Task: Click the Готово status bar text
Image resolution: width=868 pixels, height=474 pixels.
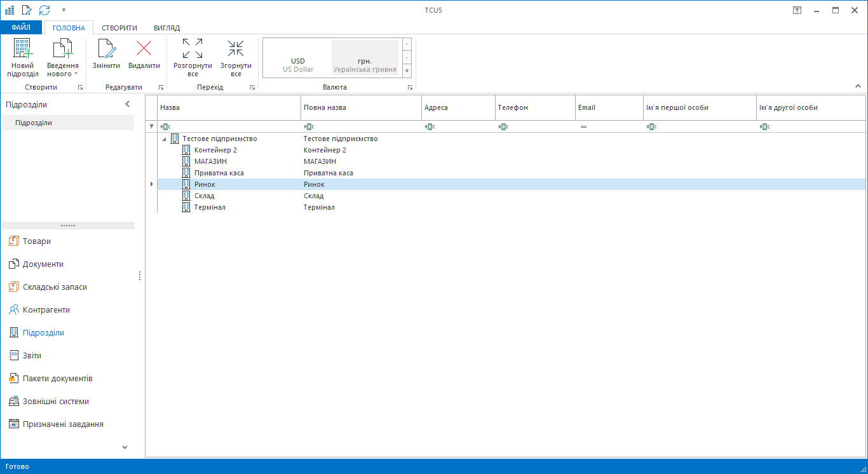Action: point(17,466)
